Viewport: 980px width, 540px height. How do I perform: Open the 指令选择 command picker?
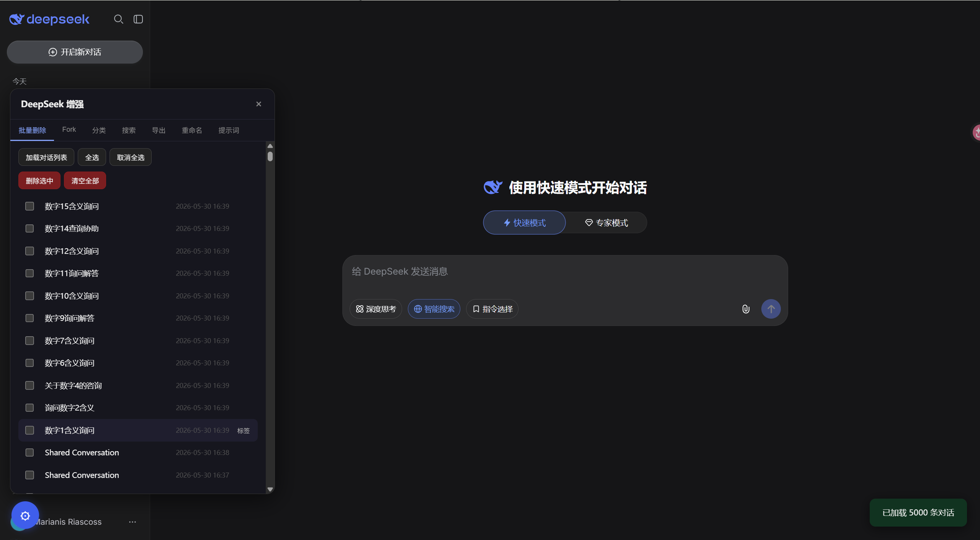coord(492,309)
